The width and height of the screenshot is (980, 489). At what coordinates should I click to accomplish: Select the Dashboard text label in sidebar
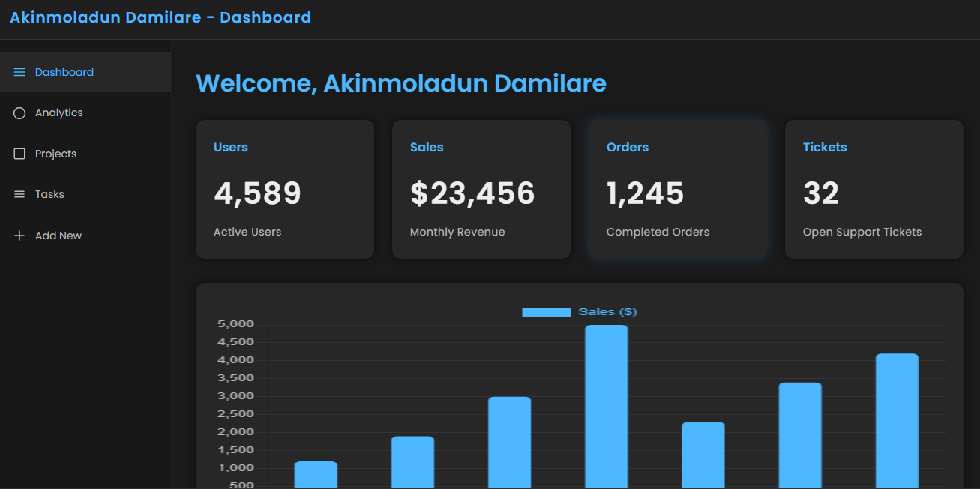coord(64,72)
